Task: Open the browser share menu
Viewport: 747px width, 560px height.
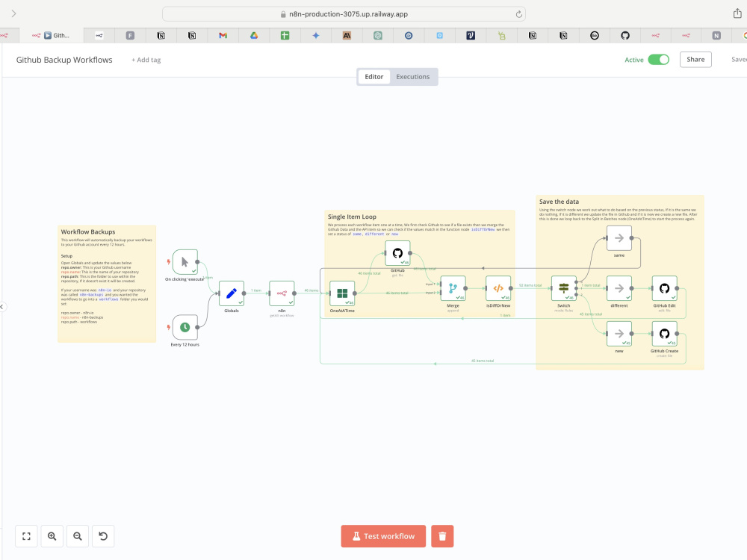Action: (737, 13)
